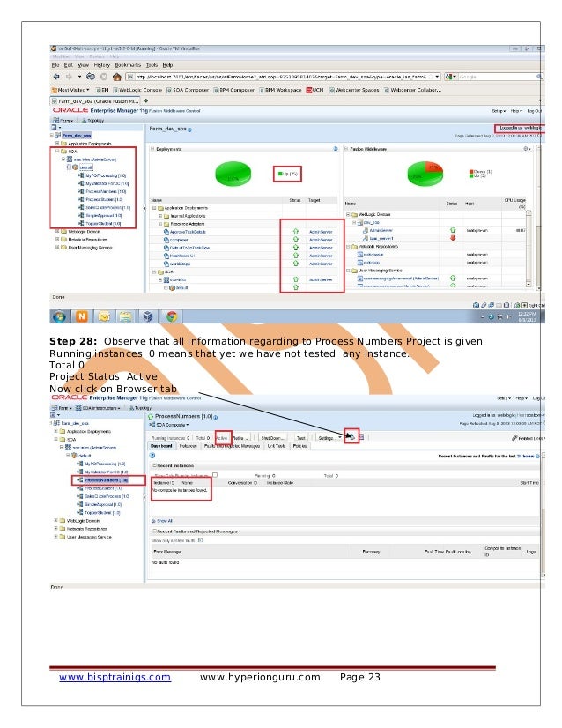Click the browser globe icon after Settings
Screen dimensions: 562x728
tap(351, 437)
